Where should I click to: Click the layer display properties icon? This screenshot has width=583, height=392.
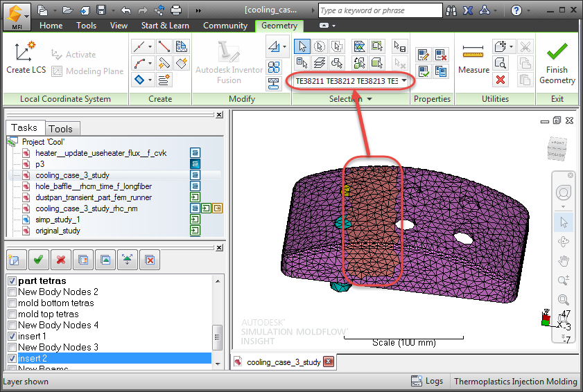tap(83, 260)
